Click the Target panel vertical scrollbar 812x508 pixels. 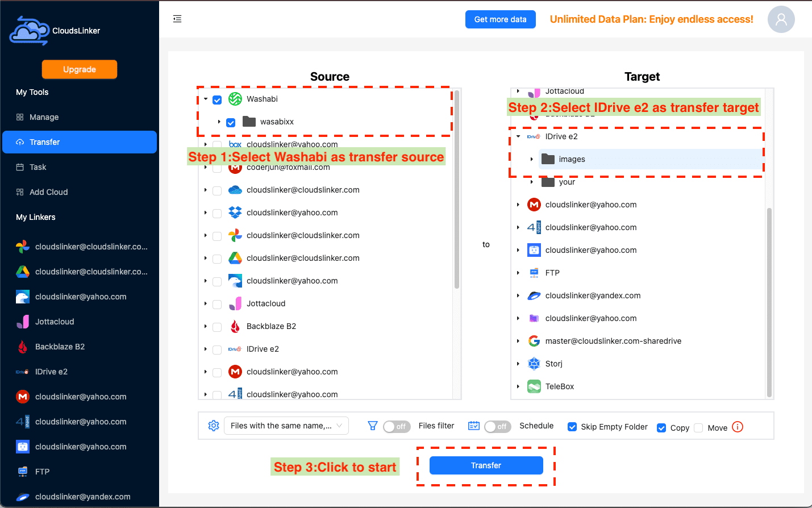pos(769,302)
